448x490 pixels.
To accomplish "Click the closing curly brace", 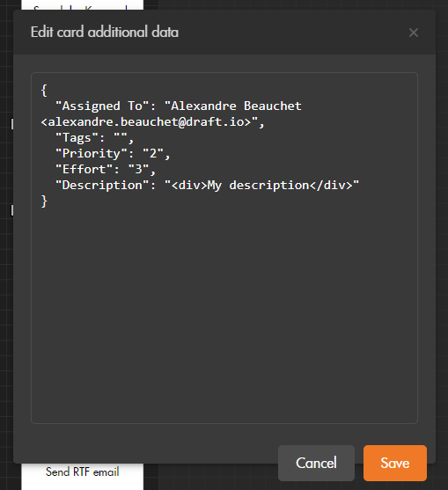I will pyautogui.click(x=44, y=201).
